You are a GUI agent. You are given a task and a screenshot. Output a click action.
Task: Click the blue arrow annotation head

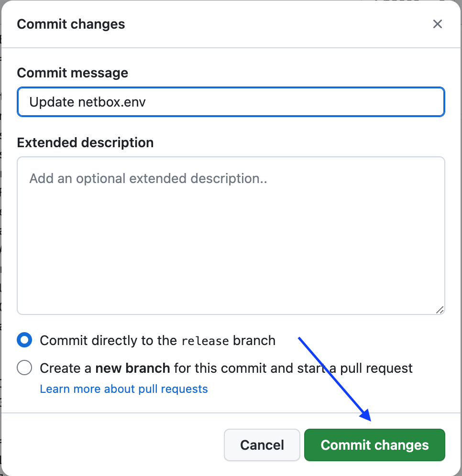pos(366,415)
